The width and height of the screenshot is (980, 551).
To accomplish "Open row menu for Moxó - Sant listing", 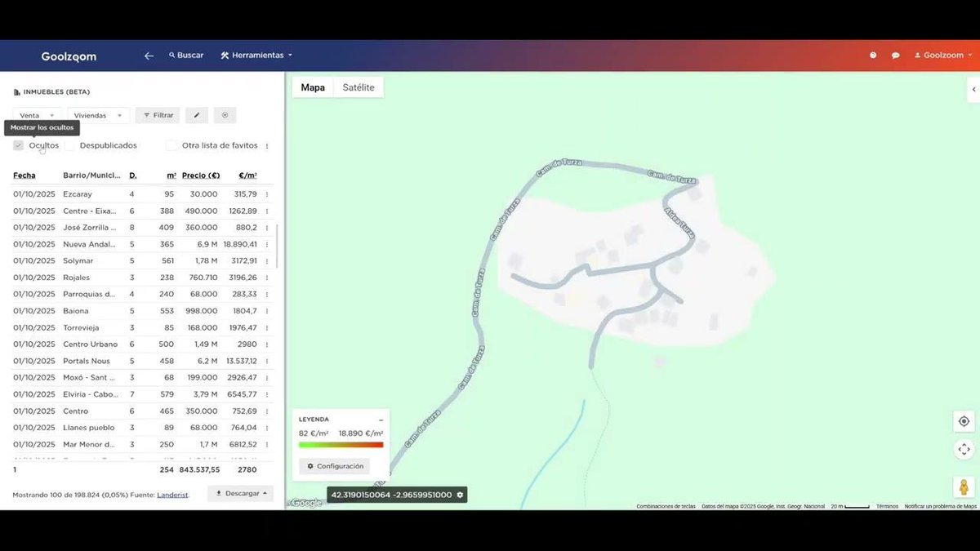I will 267,378.
